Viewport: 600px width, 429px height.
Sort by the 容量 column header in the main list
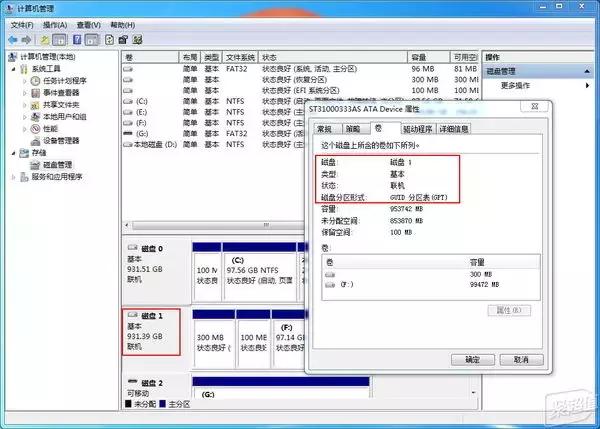click(x=429, y=57)
